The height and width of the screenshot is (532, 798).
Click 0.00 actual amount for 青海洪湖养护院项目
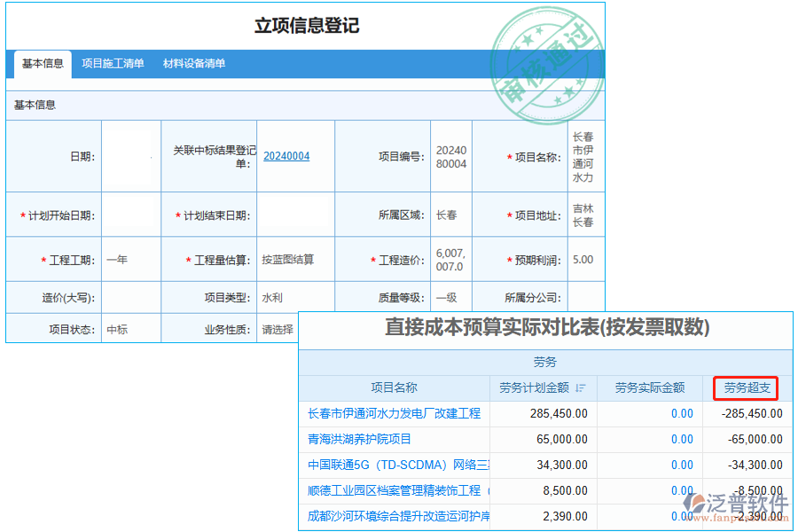tap(681, 439)
